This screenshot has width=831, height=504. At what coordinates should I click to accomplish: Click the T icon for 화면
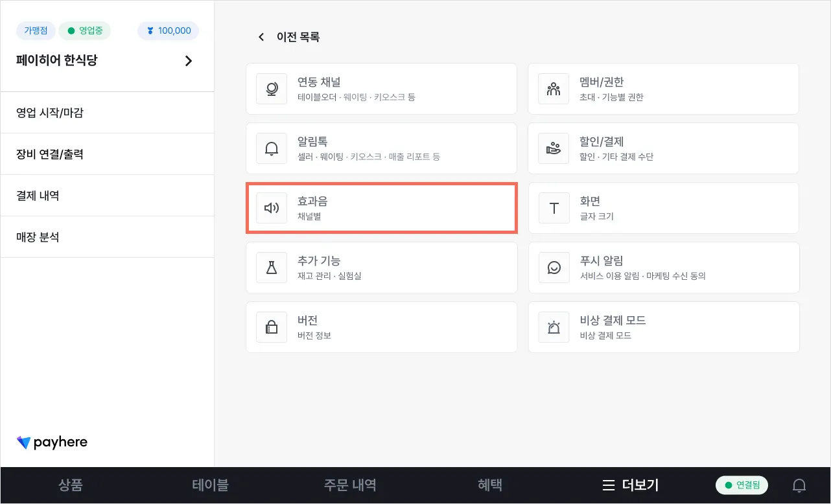[554, 208]
